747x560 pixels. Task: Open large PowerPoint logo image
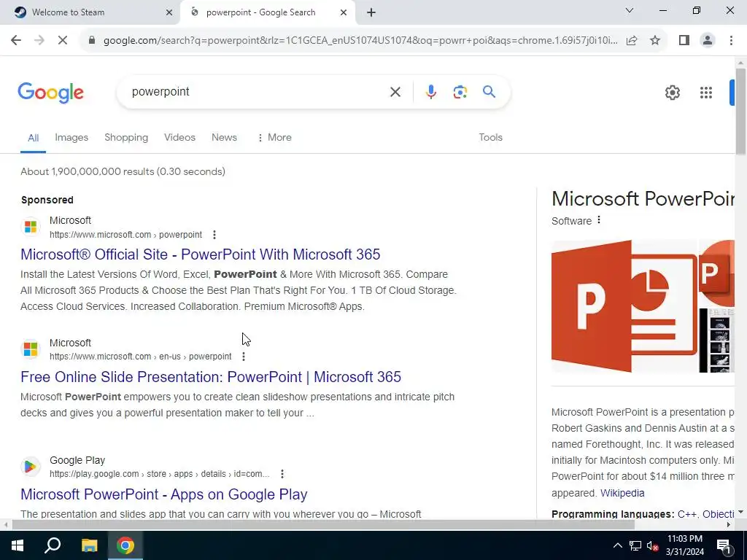pyautogui.click(x=624, y=306)
